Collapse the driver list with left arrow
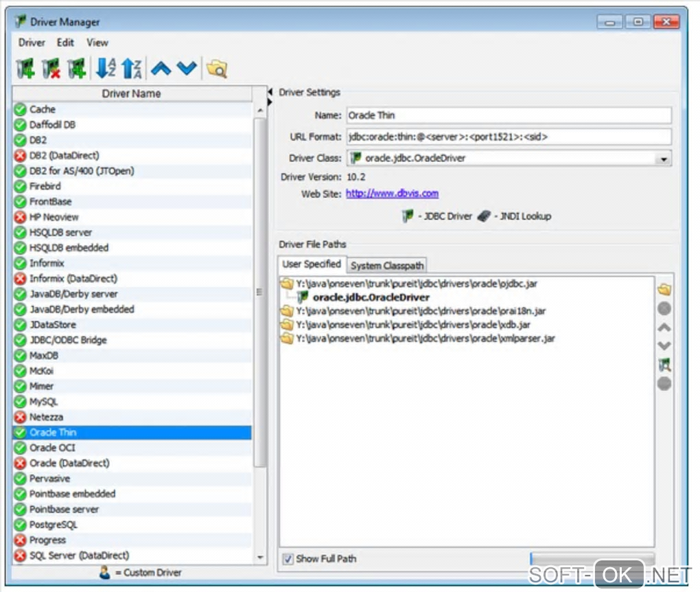 270,91
